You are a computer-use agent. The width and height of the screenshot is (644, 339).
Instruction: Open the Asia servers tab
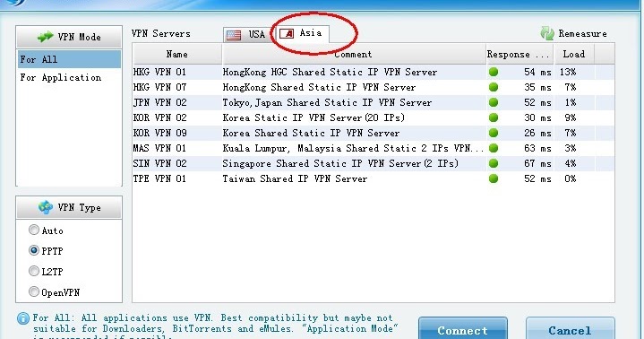click(301, 33)
